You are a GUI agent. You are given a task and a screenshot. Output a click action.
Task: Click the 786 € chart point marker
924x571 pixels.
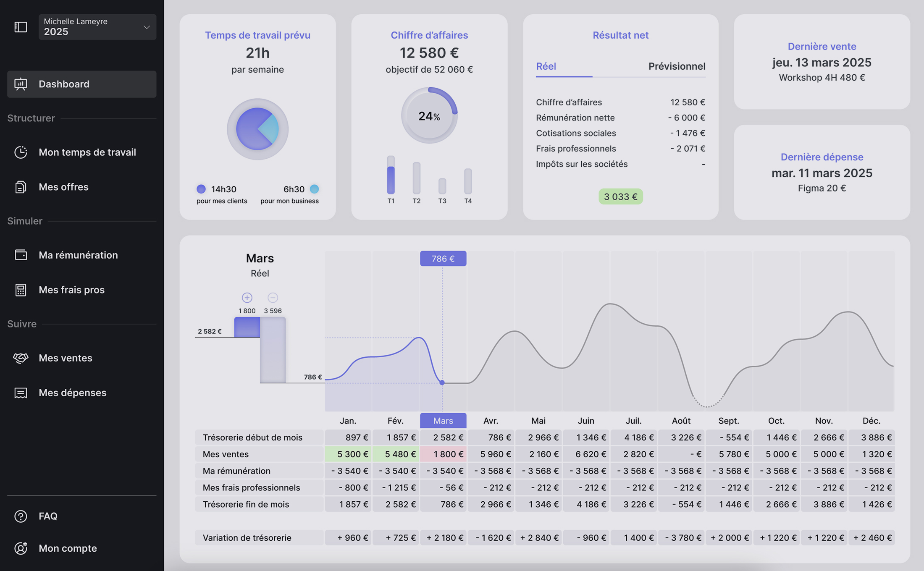(x=442, y=382)
